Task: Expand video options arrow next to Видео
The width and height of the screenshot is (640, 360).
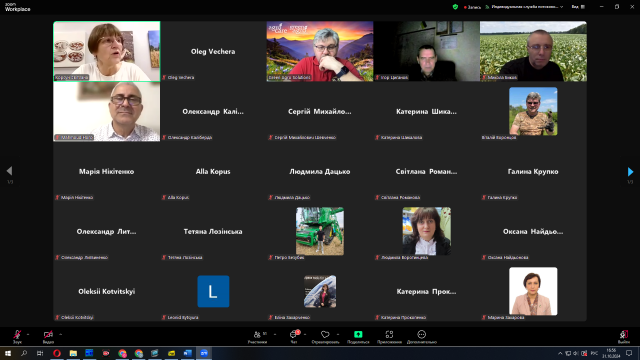Action: pos(60,334)
